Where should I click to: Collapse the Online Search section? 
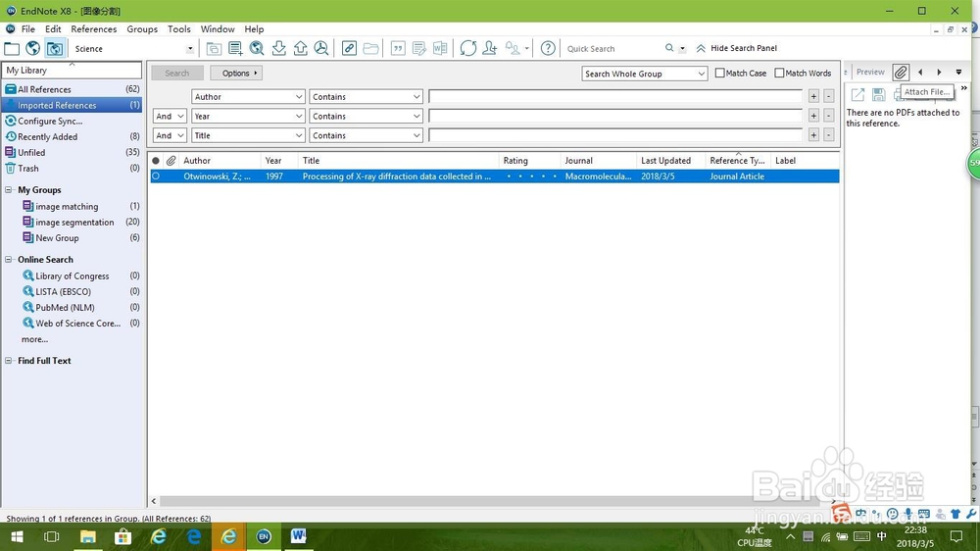[x=9, y=259]
